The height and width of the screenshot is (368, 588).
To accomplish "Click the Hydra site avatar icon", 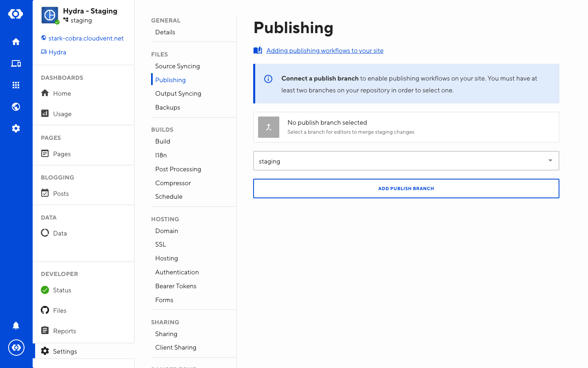I will coord(50,16).
